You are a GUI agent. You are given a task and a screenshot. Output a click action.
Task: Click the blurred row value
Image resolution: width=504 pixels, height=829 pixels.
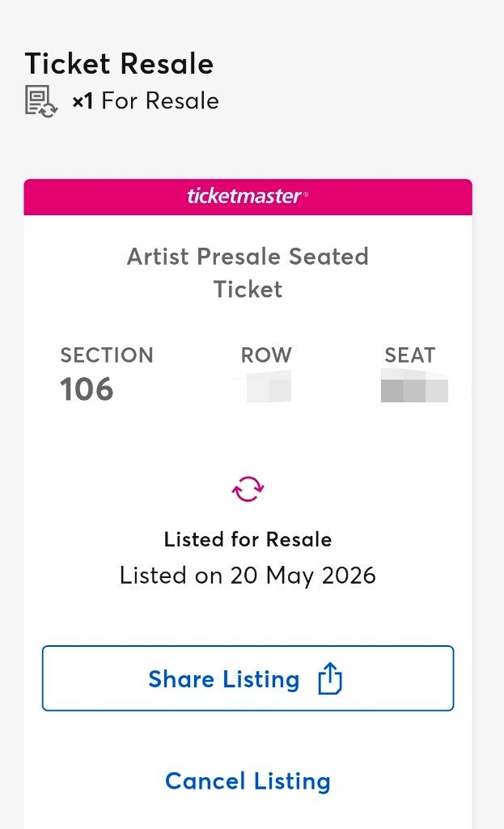coord(269,386)
